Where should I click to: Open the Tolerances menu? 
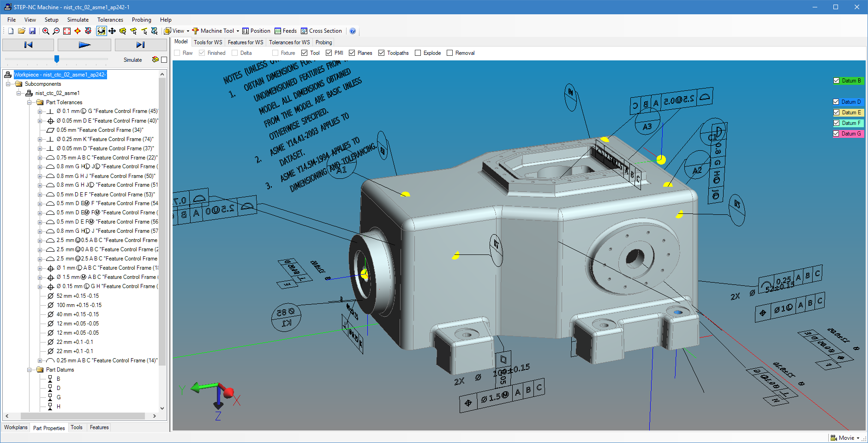click(110, 20)
